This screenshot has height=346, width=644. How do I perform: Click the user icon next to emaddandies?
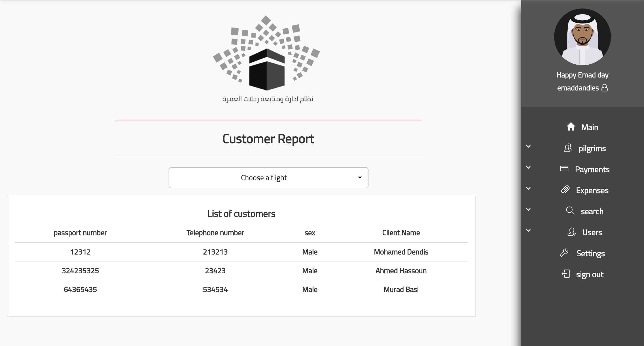(604, 88)
